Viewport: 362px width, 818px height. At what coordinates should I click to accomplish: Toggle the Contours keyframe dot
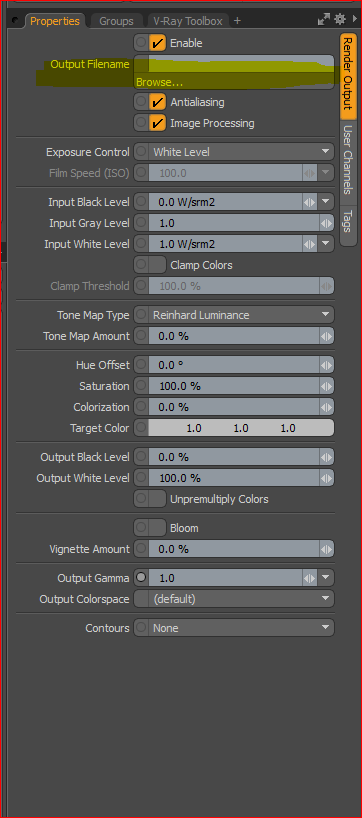click(141, 628)
